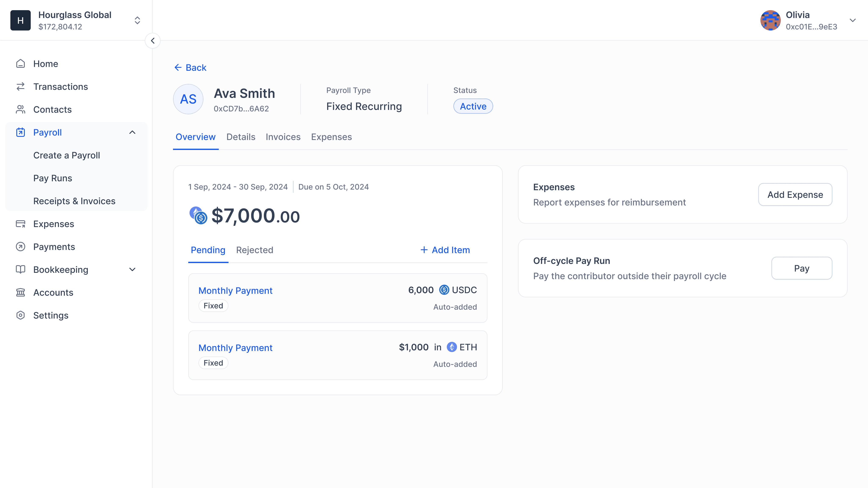The image size is (868, 488).
Task: Open Accounts via the bank icon
Action: 21,292
